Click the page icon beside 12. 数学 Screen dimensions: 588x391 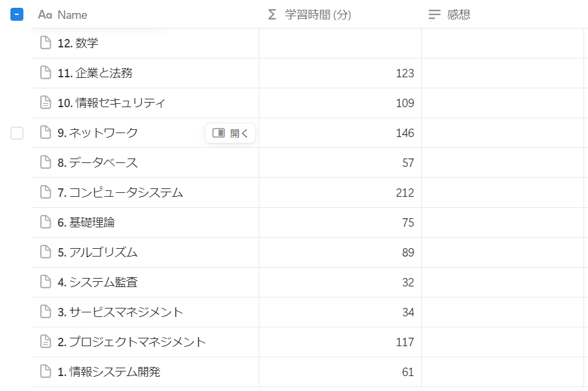(x=45, y=44)
